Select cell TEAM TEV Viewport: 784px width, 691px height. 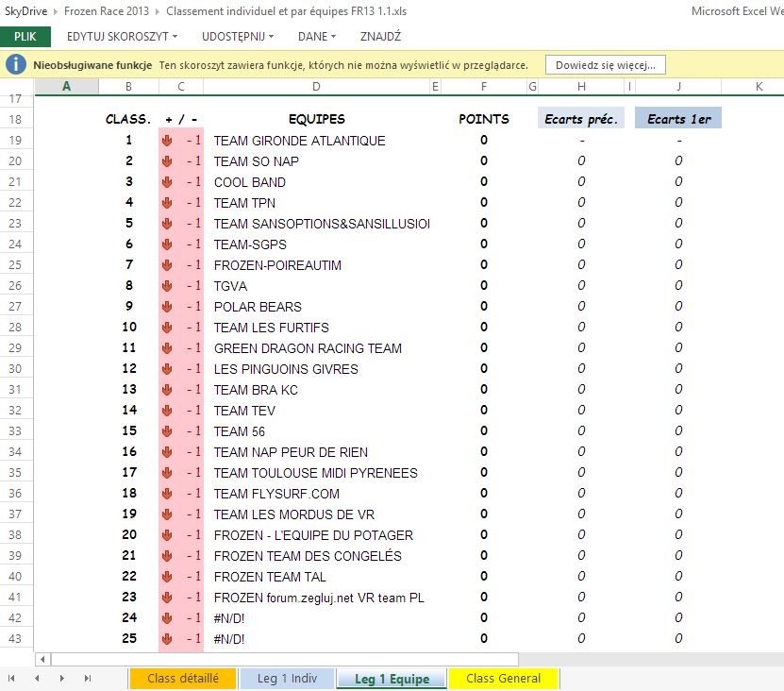[x=316, y=411]
